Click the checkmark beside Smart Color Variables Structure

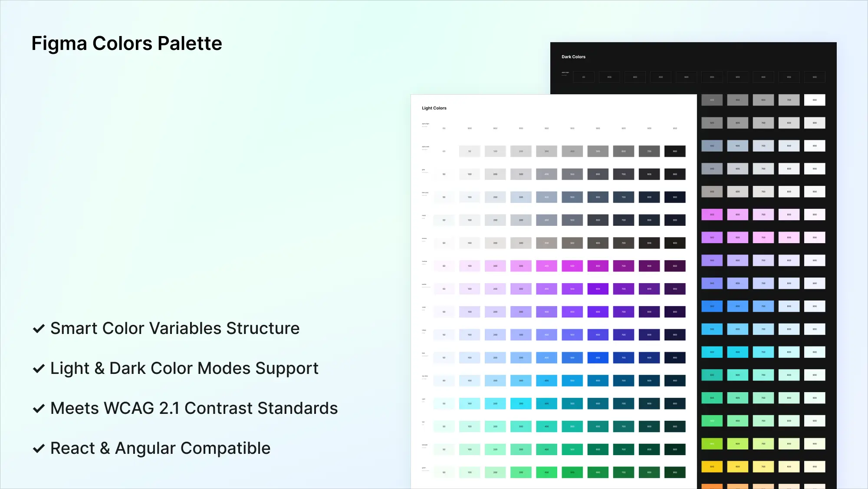pyautogui.click(x=39, y=329)
